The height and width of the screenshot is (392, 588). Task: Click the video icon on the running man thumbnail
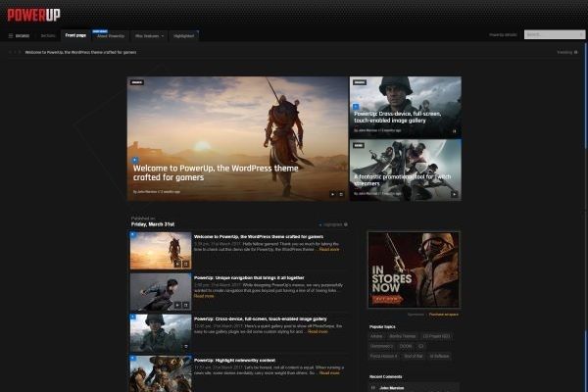(x=177, y=306)
